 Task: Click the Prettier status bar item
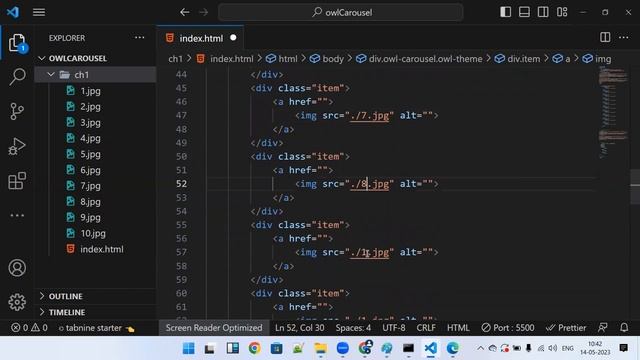click(566, 328)
